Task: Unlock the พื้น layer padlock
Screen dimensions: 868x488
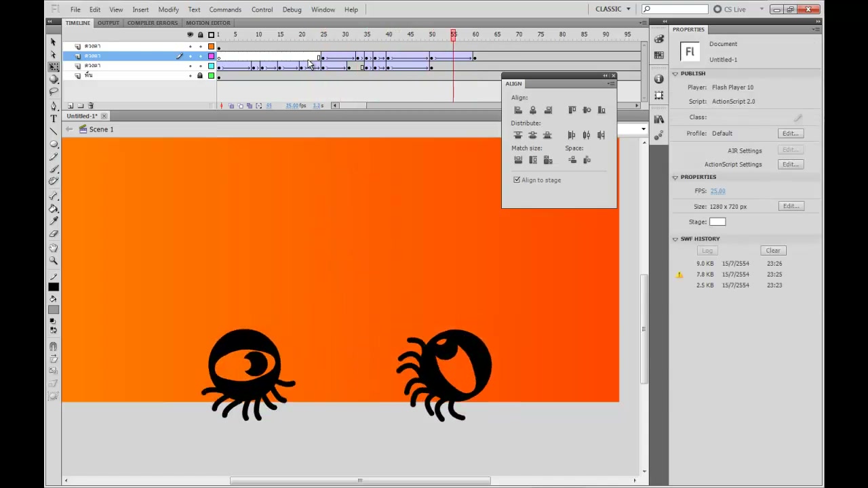Action: tap(200, 75)
